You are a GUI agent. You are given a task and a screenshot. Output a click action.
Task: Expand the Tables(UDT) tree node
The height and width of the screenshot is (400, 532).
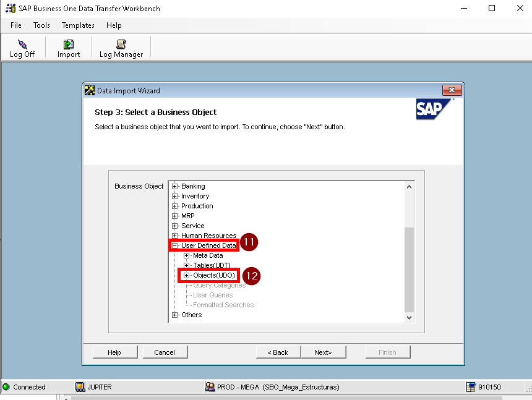187,265
